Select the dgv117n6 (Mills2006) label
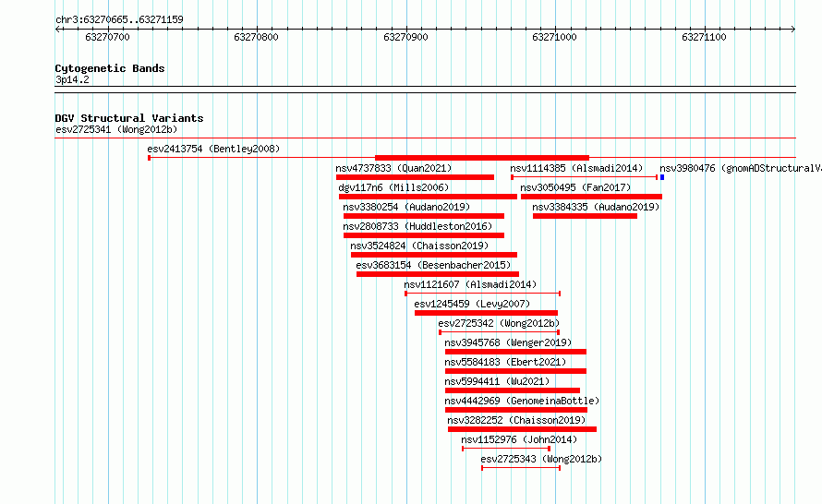 (393, 187)
